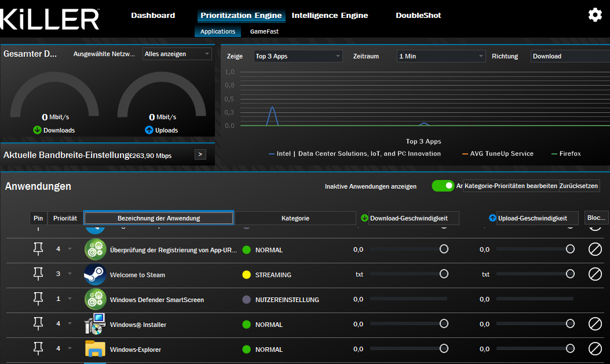Pin the Welcome to Steam row
Image resolution: width=610 pixels, height=364 pixels.
point(39,274)
